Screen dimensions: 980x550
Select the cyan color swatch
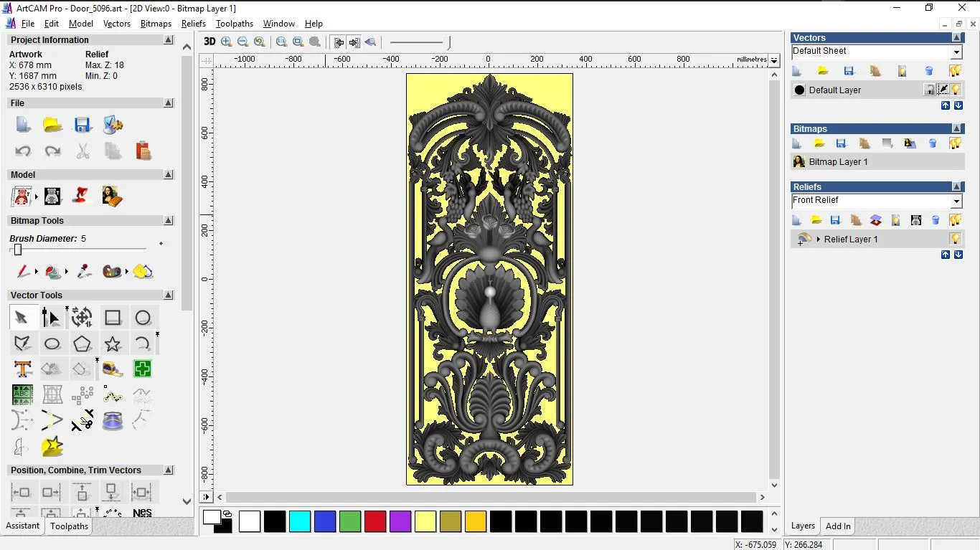pos(300,521)
